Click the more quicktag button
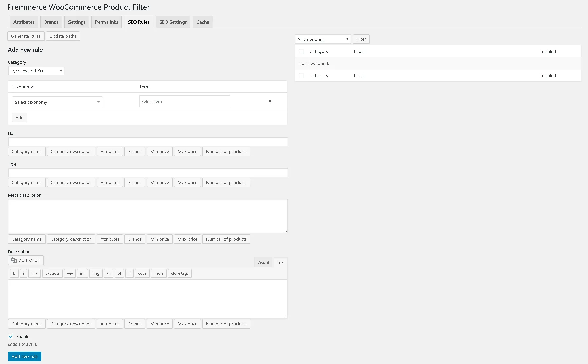Viewport: 588px width, 364px height. 159,273
